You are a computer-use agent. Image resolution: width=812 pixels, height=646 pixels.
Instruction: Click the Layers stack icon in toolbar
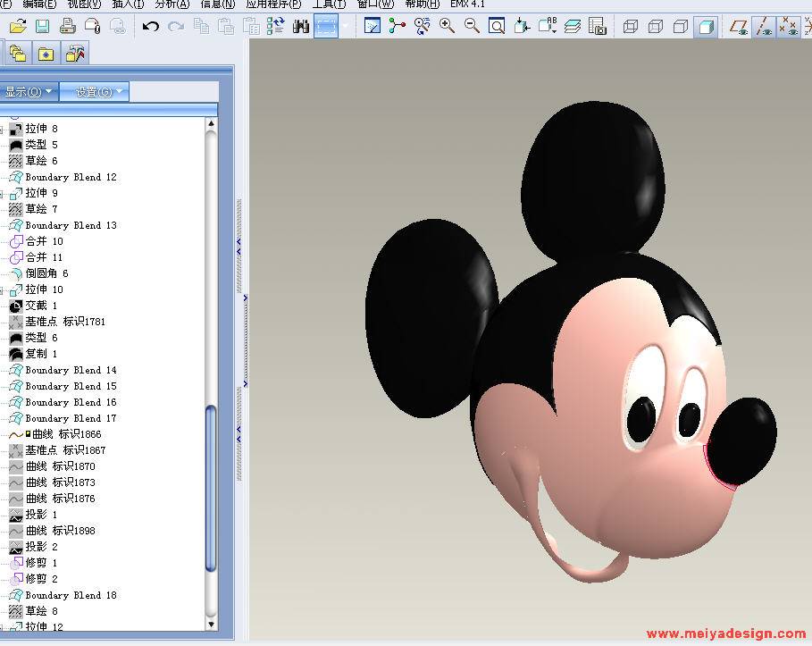[x=573, y=27]
